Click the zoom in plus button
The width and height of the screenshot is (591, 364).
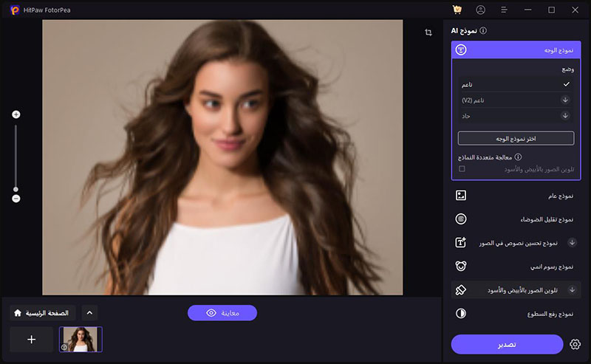pos(16,114)
